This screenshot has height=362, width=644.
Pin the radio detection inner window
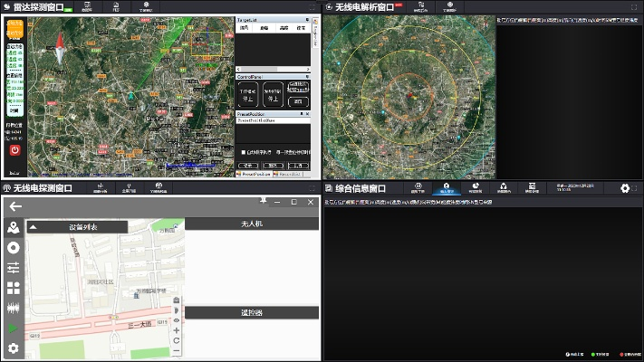point(263,200)
